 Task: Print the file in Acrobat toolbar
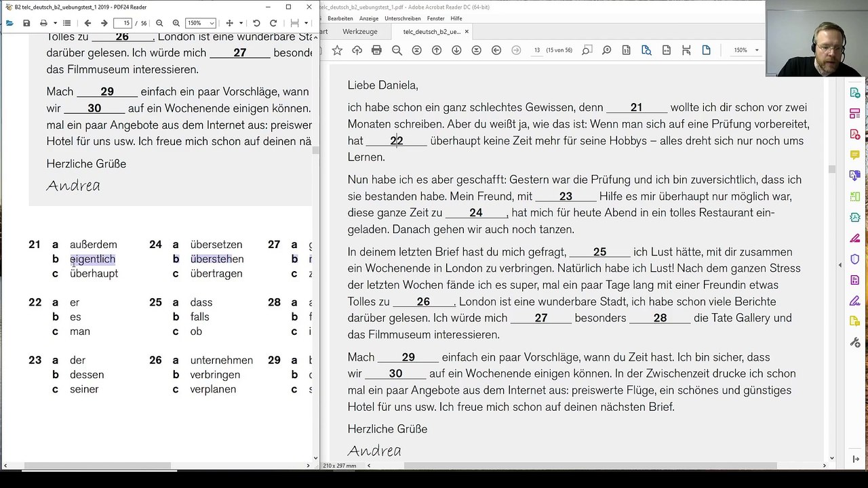pos(376,50)
